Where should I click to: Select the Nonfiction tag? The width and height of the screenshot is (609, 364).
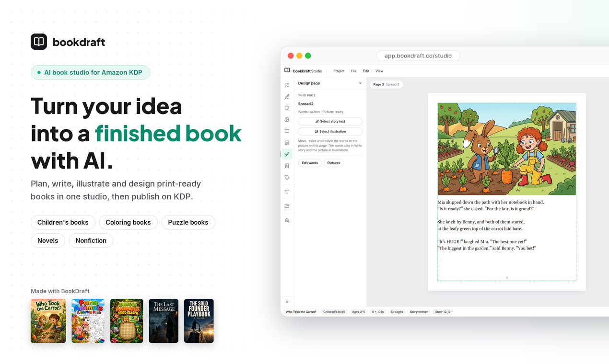click(x=91, y=240)
